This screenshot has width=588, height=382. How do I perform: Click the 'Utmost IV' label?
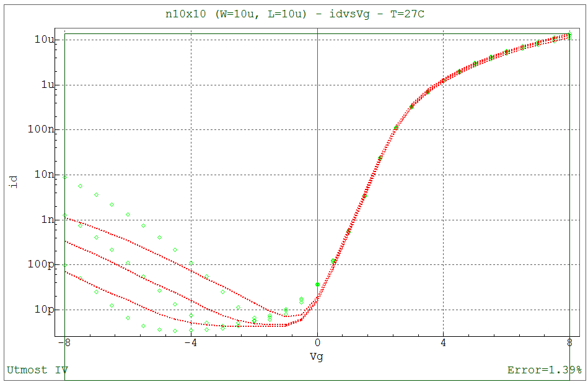38,370
